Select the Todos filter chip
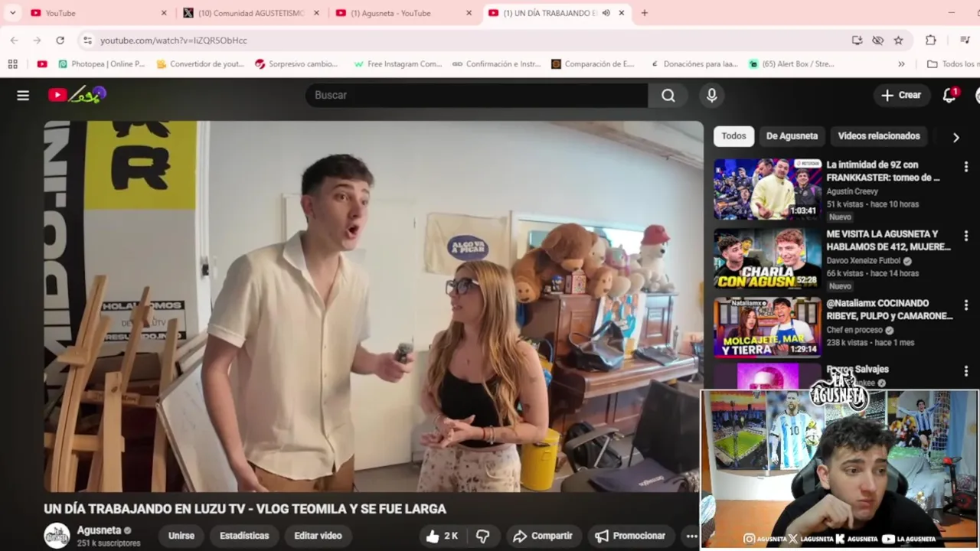Screen dimensions: 980x551 (733, 136)
